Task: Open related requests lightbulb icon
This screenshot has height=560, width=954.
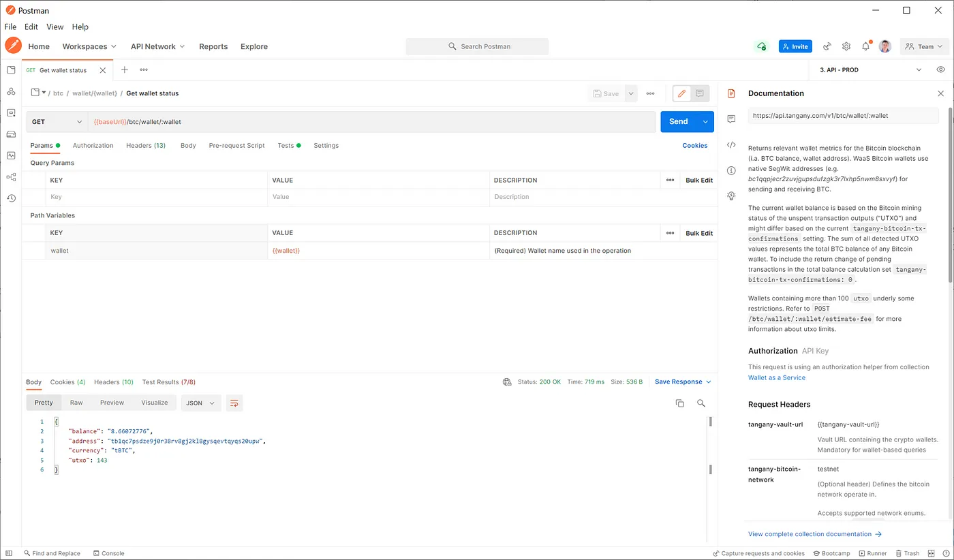Action: [x=731, y=196]
